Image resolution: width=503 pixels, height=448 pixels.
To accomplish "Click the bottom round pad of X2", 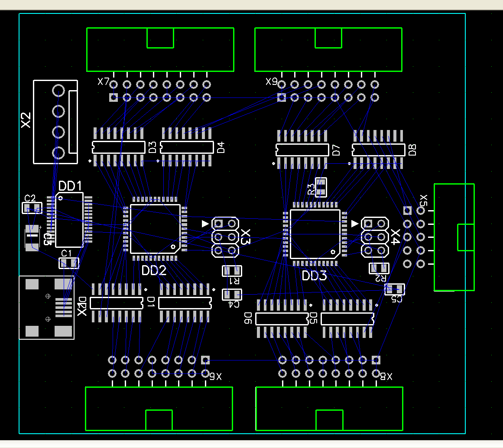I will coord(58,153).
